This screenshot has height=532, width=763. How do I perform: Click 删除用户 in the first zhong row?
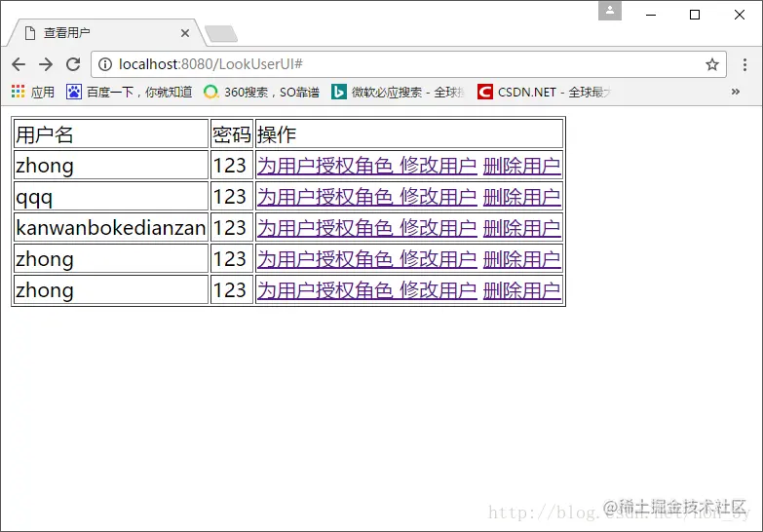point(522,166)
